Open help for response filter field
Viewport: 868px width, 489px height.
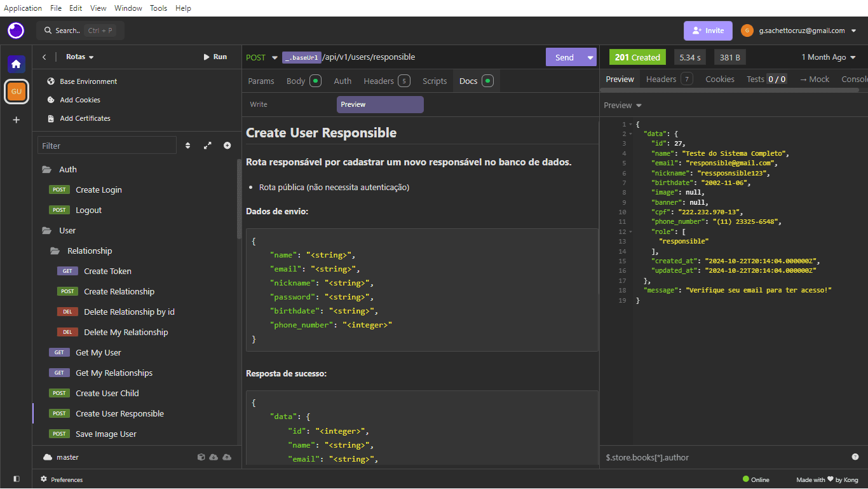tap(855, 457)
